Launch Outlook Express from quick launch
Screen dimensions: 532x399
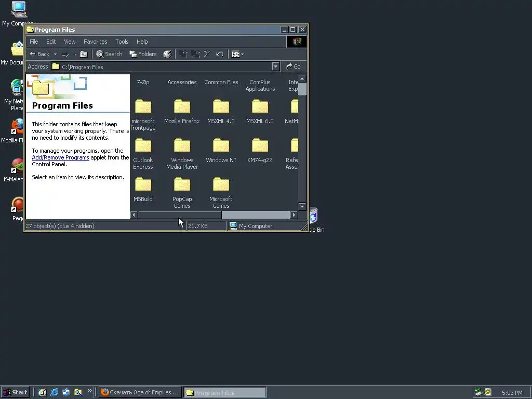point(66,392)
